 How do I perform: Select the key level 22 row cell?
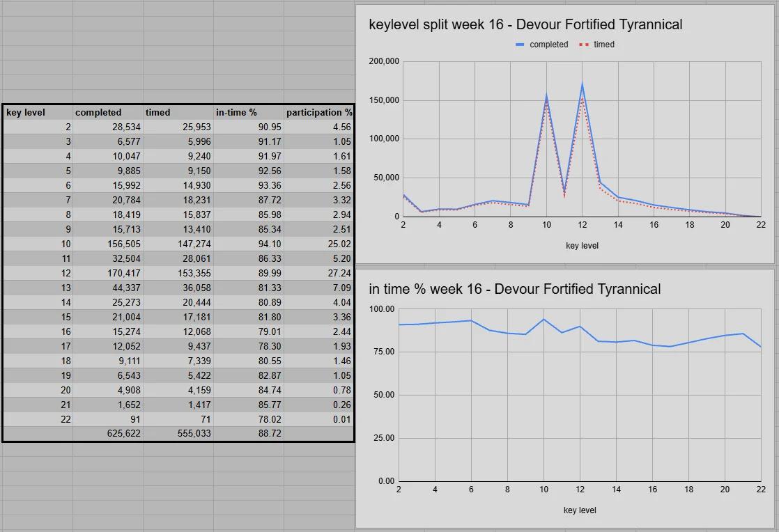[x=38, y=419]
